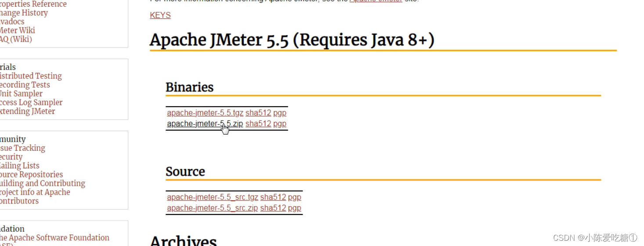Click the Source section heading
Viewport: 644px width, 246px height.
(185, 171)
